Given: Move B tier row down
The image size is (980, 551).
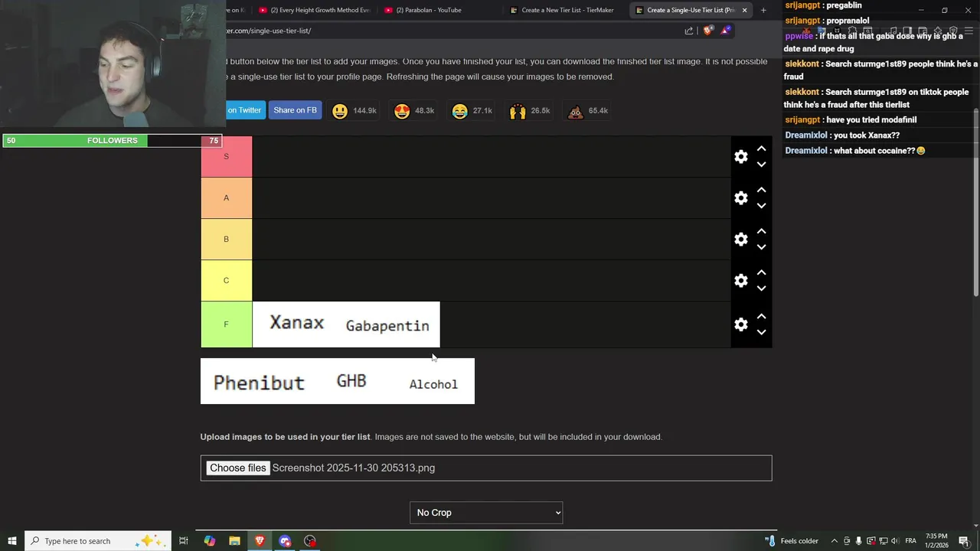Looking at the screenshot, I should click(761, 247).
